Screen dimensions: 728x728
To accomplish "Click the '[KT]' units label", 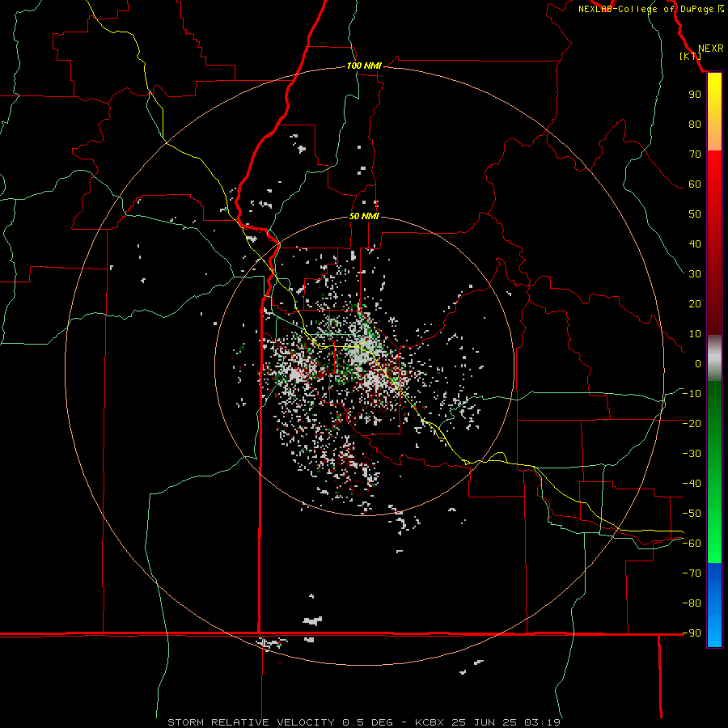I will (691, 56).
